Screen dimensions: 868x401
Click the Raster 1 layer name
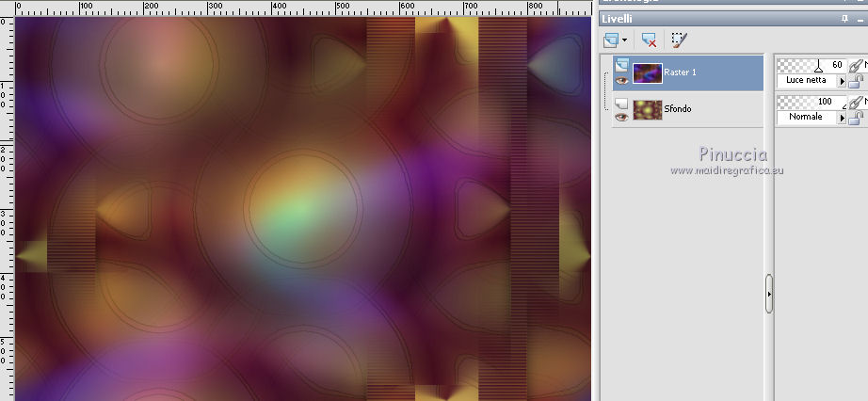point(680,72)
